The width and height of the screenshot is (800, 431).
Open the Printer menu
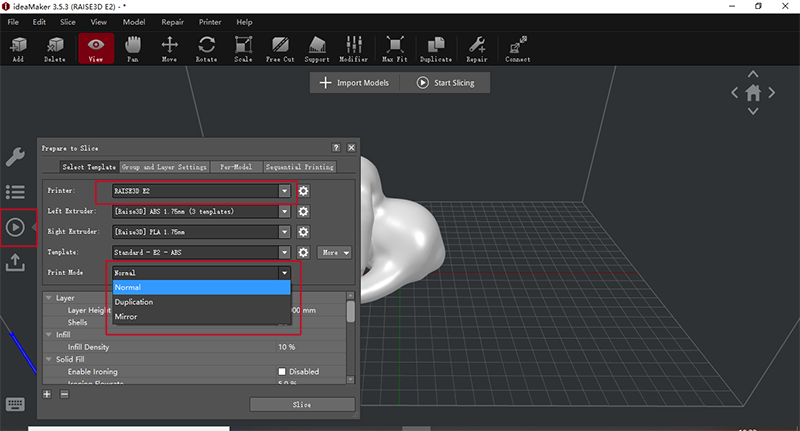[x=210, y=22]
